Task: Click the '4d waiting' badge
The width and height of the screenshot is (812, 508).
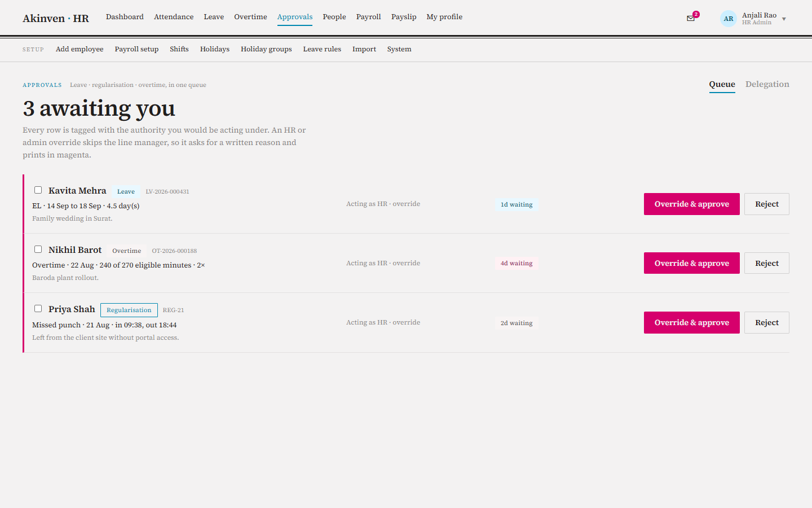Action: pos(517,264)
